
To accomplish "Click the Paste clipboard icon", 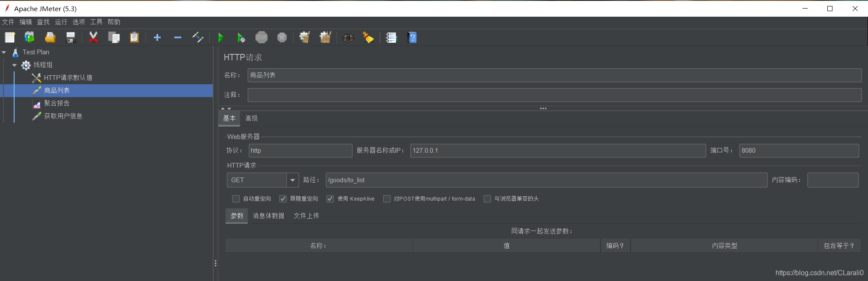I will click(x=134, y=38).
